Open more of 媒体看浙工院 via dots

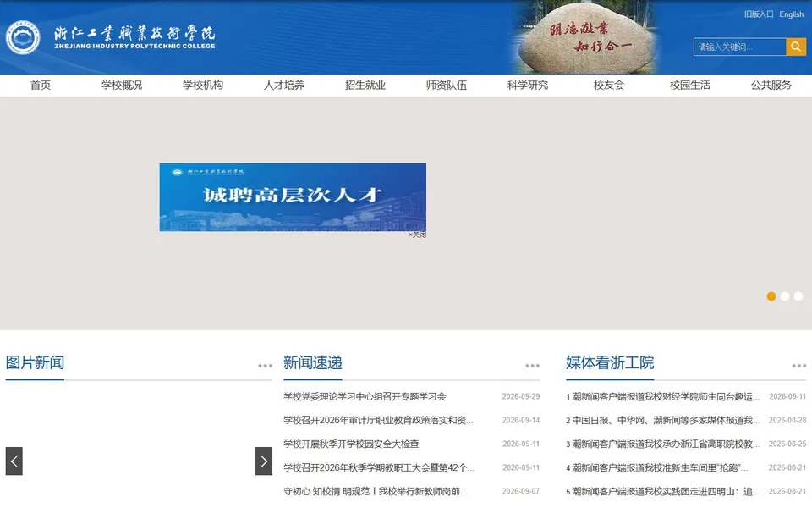tap(799, 366)
